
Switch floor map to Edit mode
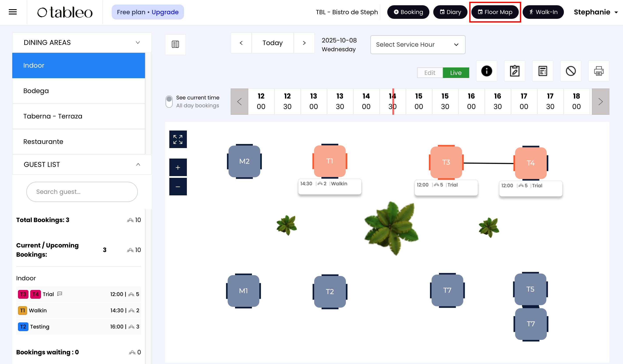tap(430, 73)
